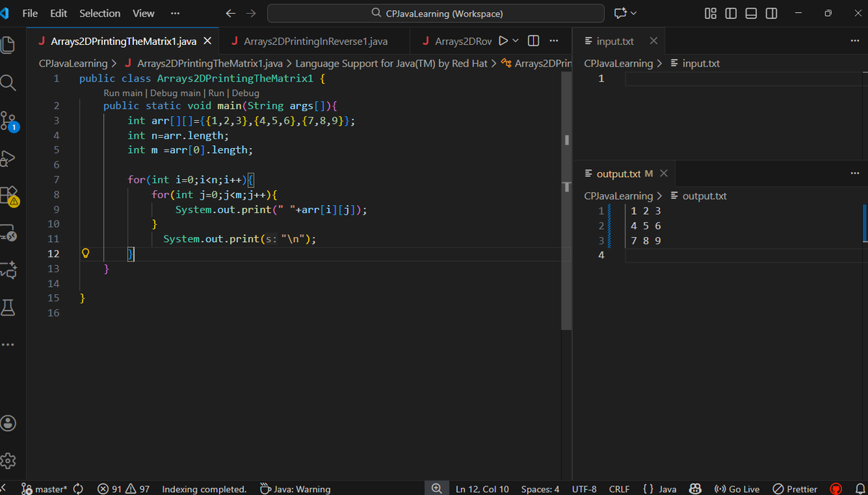Click Java: Warning status item
This screenshot has height=495, width=868.
point(294,489)
